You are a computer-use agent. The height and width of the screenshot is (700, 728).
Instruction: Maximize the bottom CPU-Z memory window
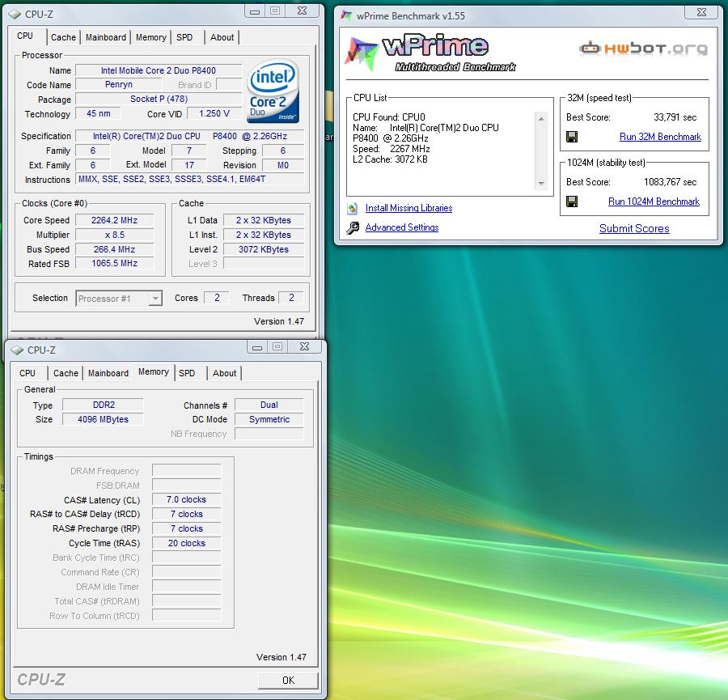tap(277, 346)
